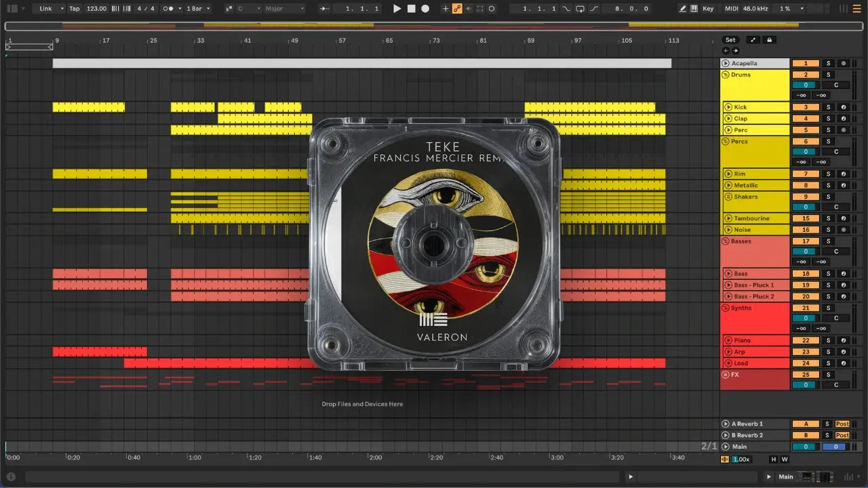Toggle the Lock Envelopes padlock icon
The width and height of the screenshot is (868, 488).
pos(769,40)
